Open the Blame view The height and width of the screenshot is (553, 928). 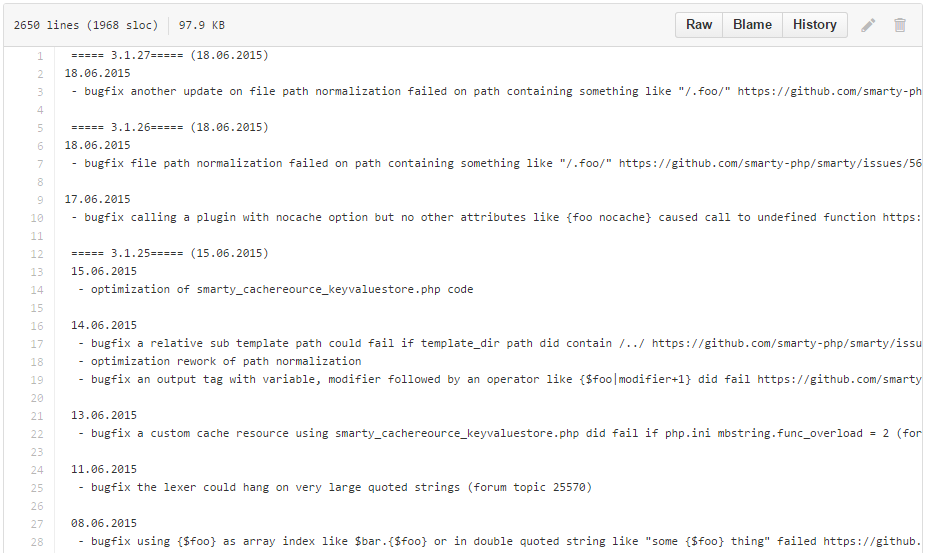[x=752, y=25]
